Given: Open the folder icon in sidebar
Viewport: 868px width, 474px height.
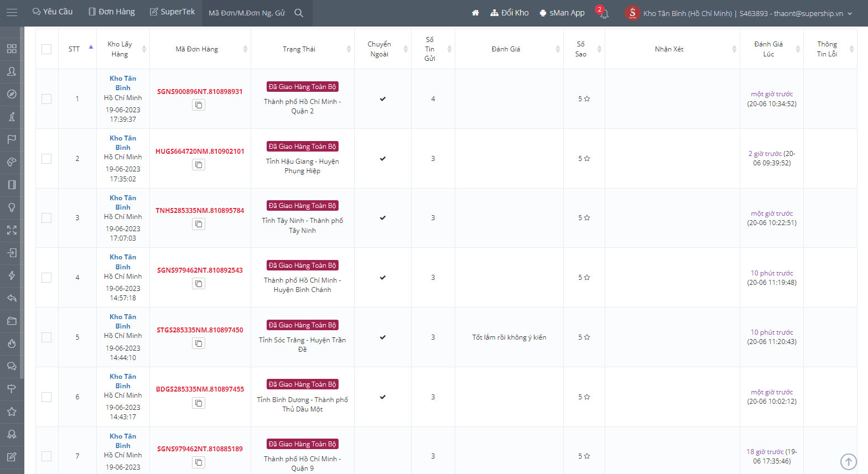Looking at the screenshot, I should [12, 321].
